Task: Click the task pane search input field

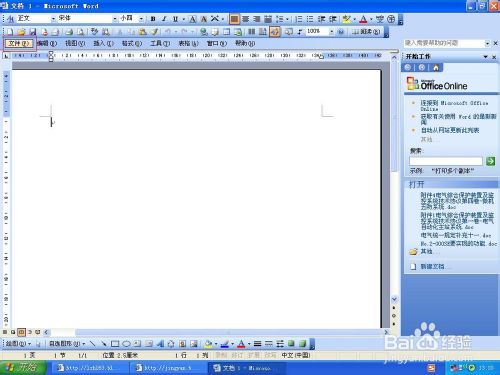Action: (x=446, y=161)
